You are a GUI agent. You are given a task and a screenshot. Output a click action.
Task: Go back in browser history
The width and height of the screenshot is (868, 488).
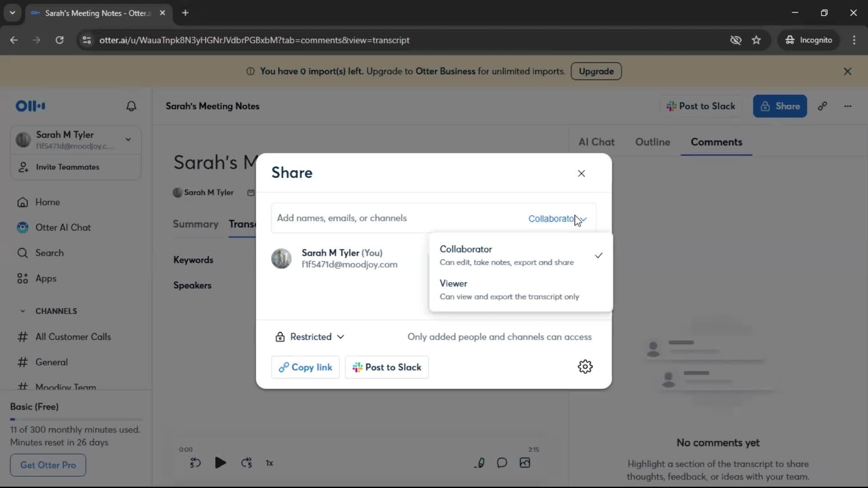pyautogui.click(x=14, y=40)
